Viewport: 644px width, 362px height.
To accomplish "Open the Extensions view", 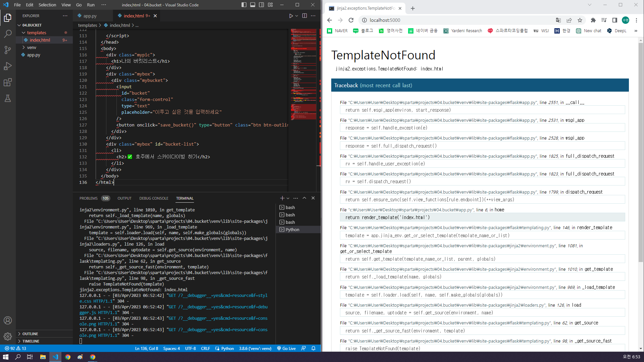I will [8, 82].
